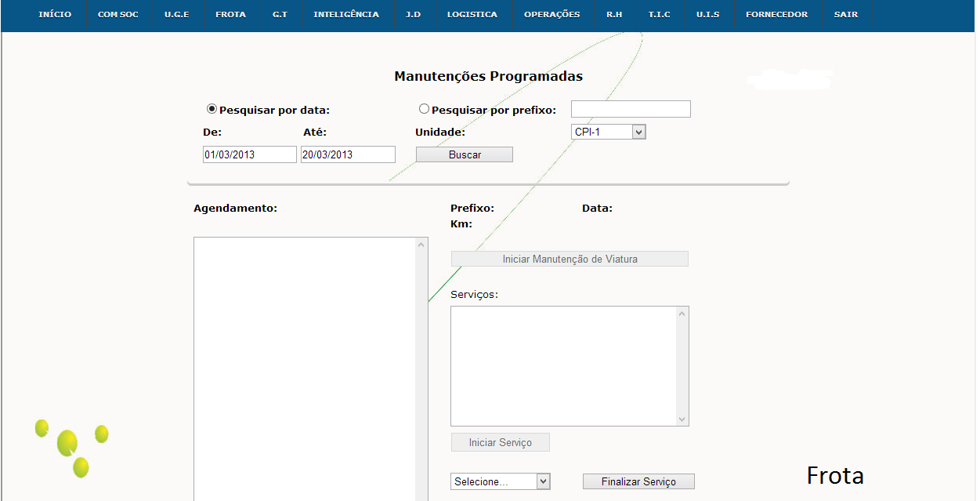Click SAIR to log out
This screenshot has height=501, width=980.
point(846,15)
